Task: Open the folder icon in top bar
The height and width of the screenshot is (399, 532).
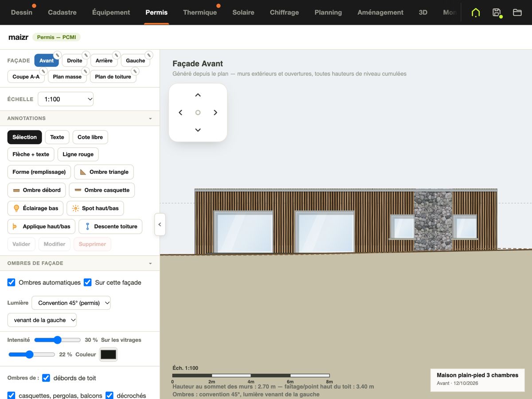Action: [517, 12]
